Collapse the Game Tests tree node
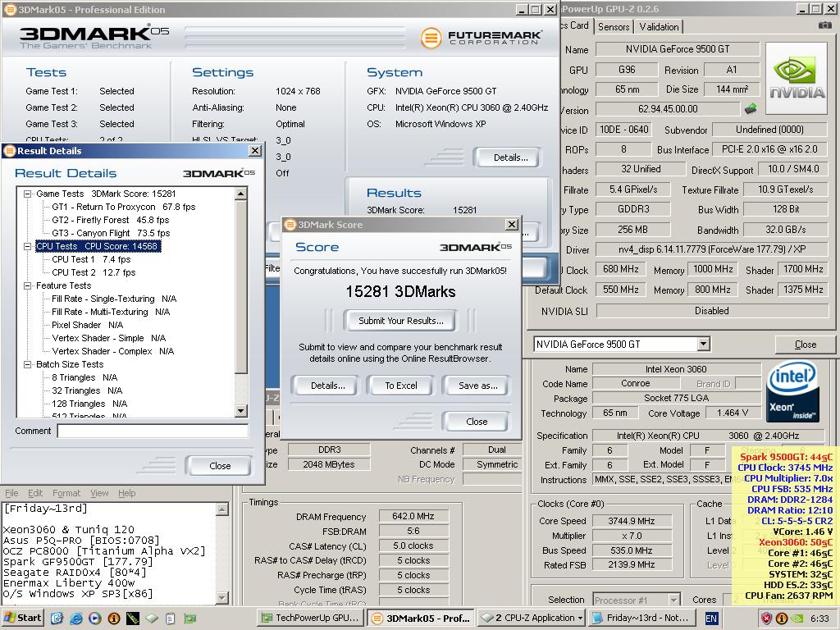This screenshot has width=840, height=630. 27,194
